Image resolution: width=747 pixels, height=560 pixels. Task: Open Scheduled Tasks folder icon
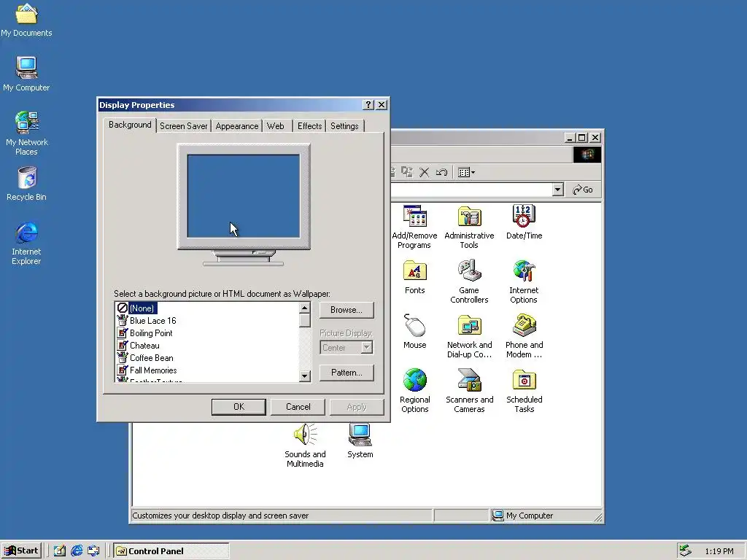click(524, 381)
